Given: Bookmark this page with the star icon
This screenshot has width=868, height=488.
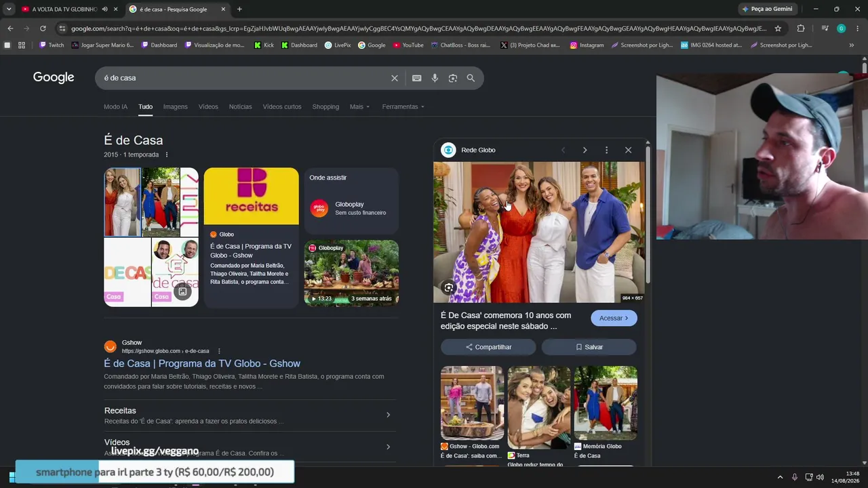Looking at the screenshot, I should [x=778, y=28].
